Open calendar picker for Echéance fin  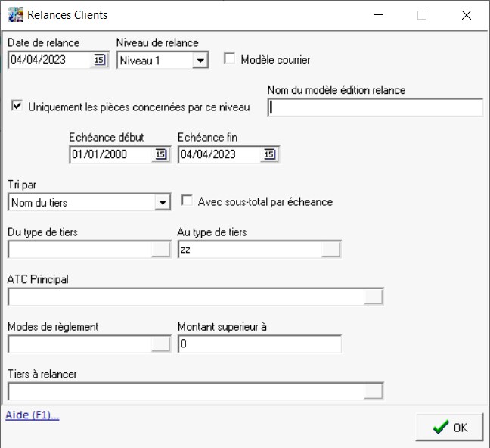(x=270, y=154)
